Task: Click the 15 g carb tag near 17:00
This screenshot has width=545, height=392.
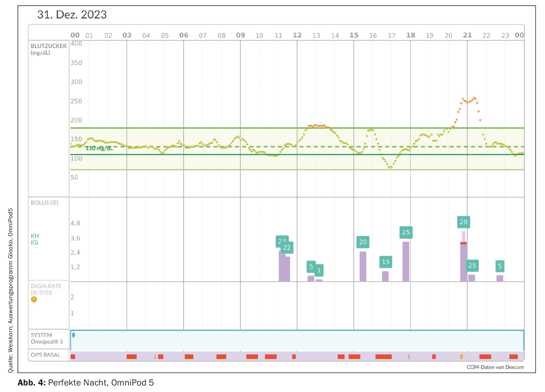Action: [385, 262]
